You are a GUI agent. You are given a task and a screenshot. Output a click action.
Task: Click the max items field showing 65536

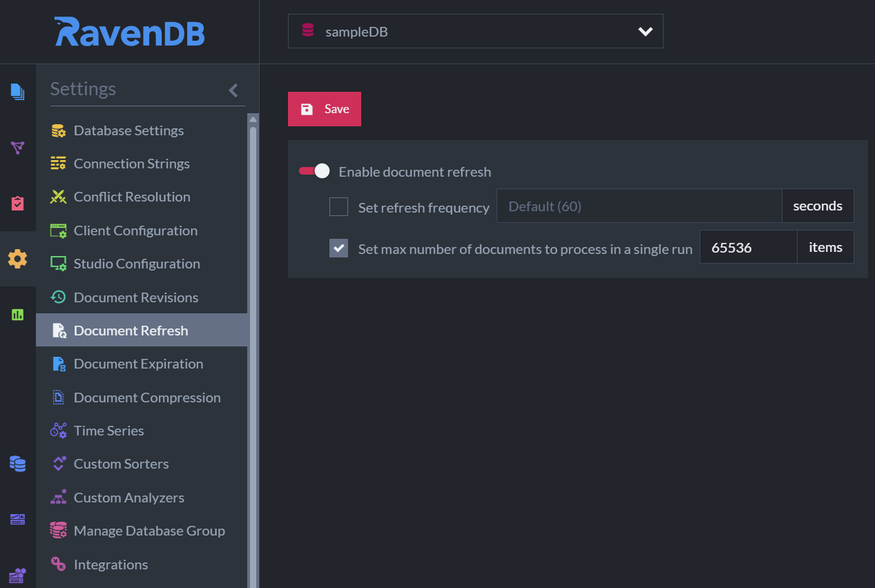click(749, 248)
